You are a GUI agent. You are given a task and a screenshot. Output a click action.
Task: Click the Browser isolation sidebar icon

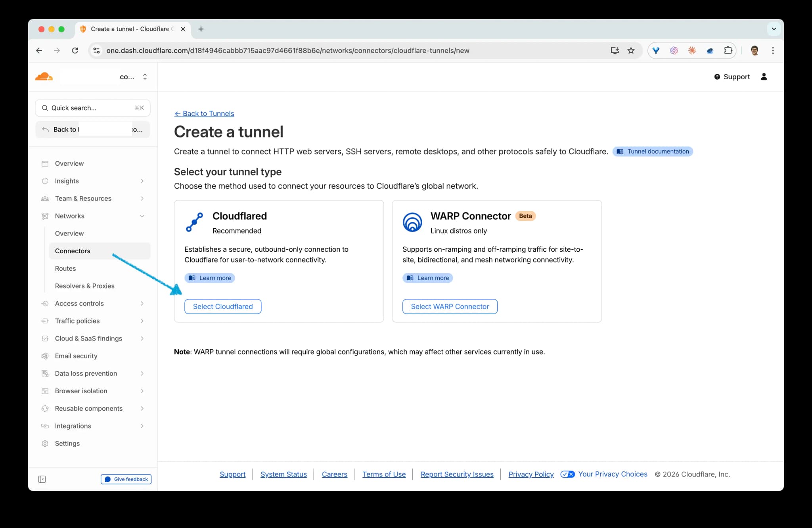tap(45, 391)
